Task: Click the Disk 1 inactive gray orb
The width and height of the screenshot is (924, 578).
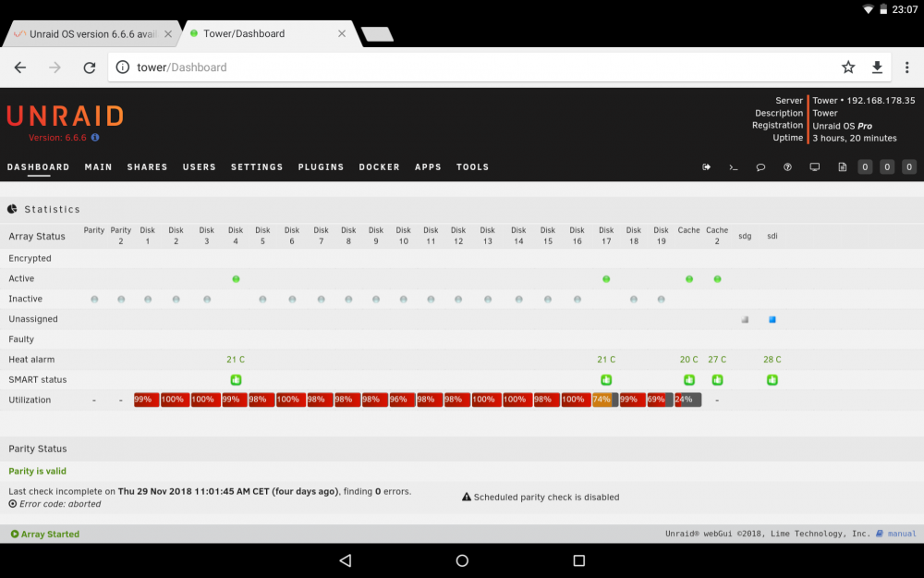Action: (148, 299)
